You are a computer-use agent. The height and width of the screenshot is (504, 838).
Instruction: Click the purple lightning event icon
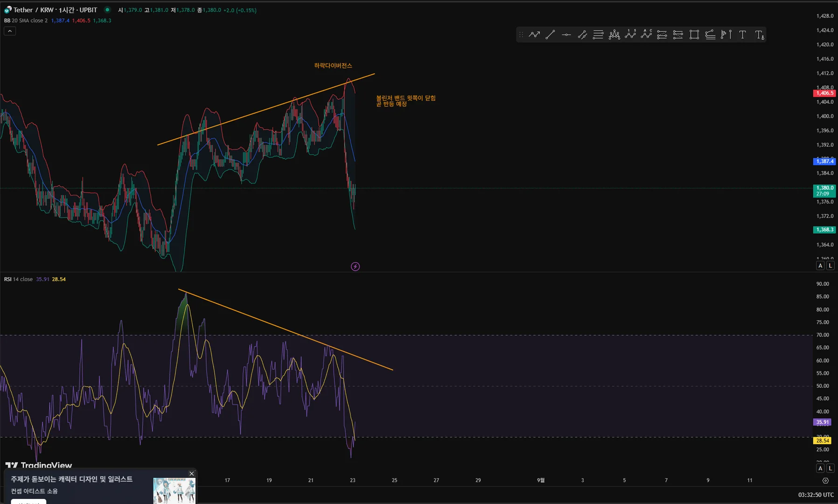pyautogui.click(x=355, y=266)
